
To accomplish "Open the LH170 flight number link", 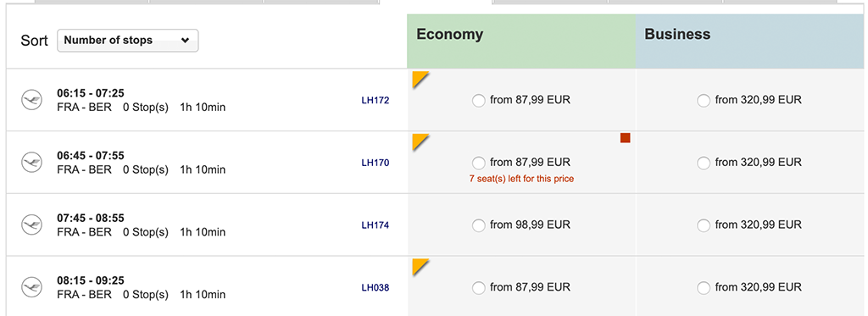I will [376, 164].
